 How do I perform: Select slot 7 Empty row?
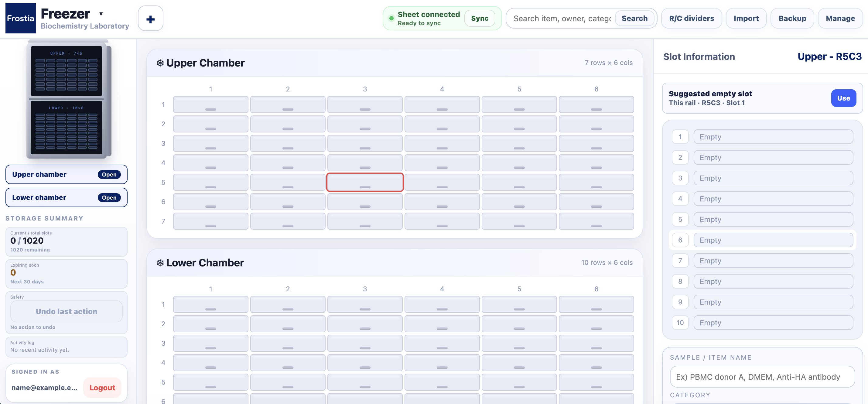(762, 260)
